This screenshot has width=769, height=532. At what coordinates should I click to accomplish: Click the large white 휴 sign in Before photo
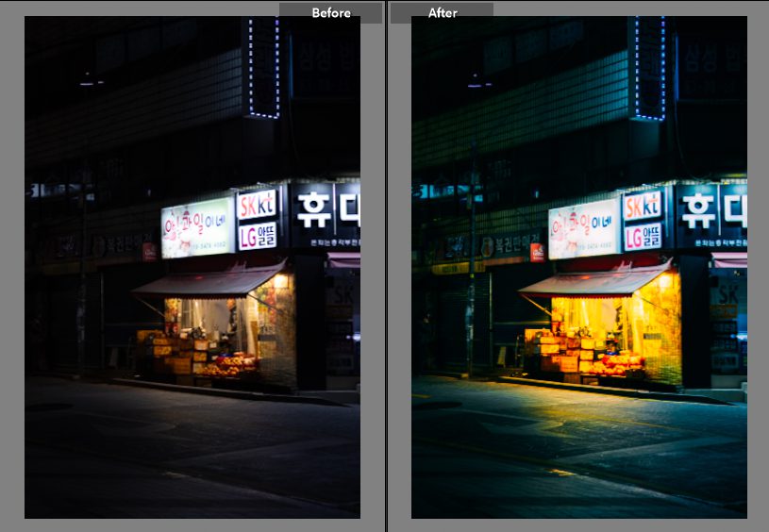312,208
